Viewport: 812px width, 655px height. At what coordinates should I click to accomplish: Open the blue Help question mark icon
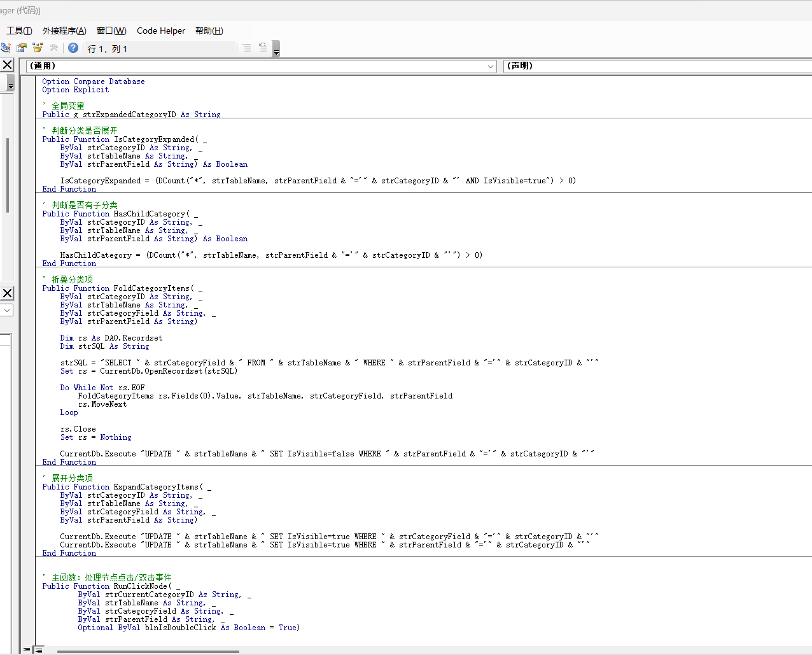[x=73, y=48]
